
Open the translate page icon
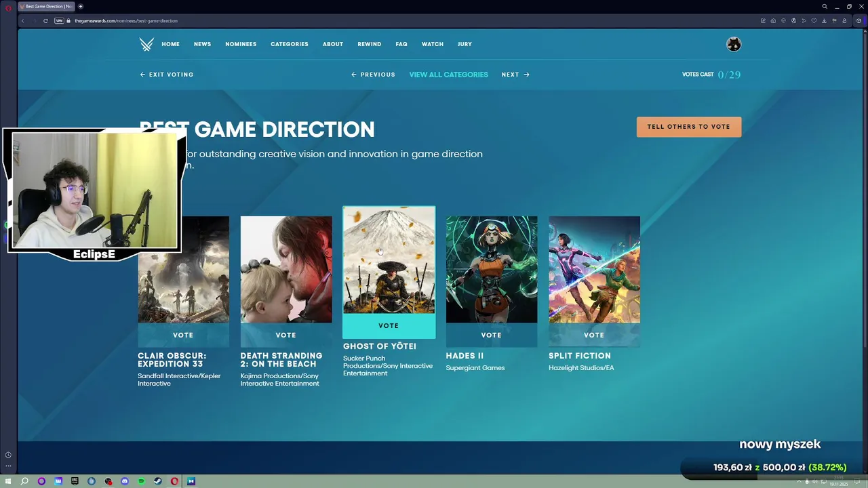pyautogui.click(x=793, y=21)
